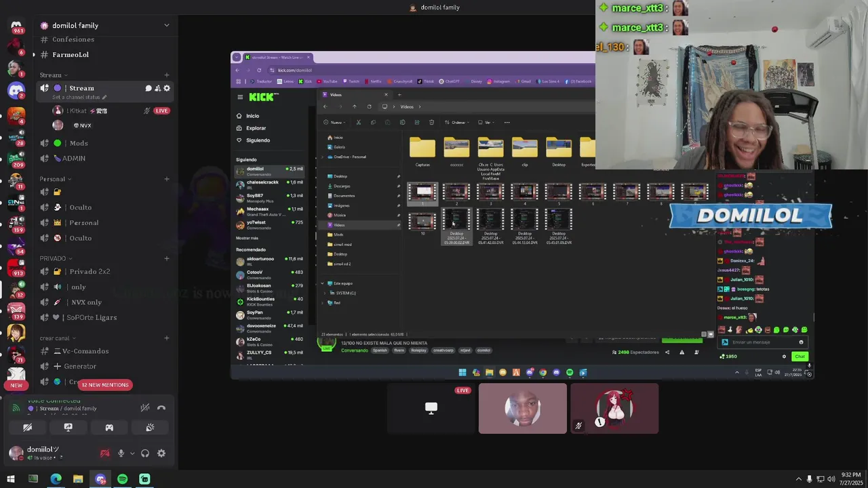
Task: Open taskbar clock showing 9:32 PM
Action: [x=851, y=479]
